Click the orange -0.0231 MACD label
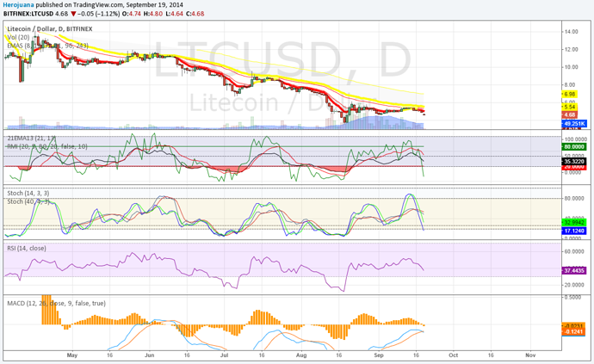The image size is (594, 364). pos(574,325)
